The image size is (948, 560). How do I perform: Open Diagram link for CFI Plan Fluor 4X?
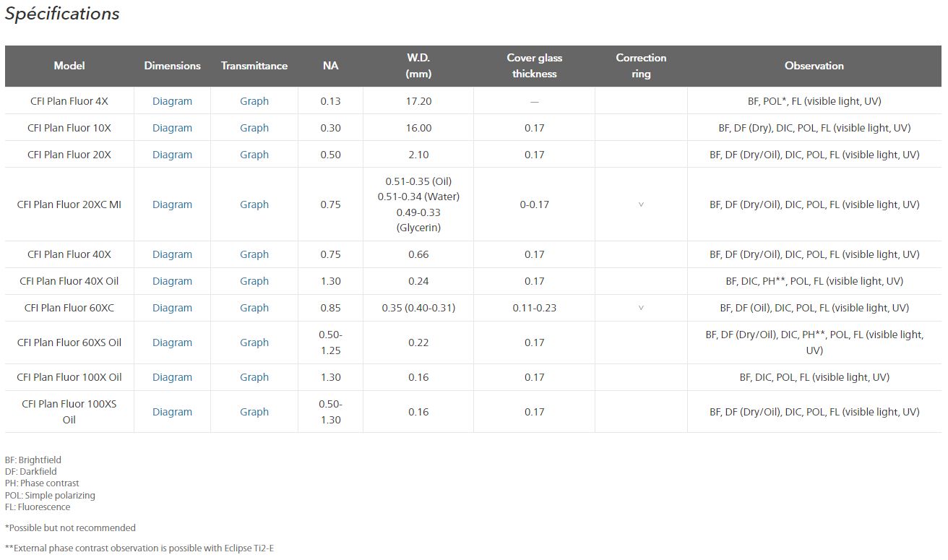coord(172,101)
